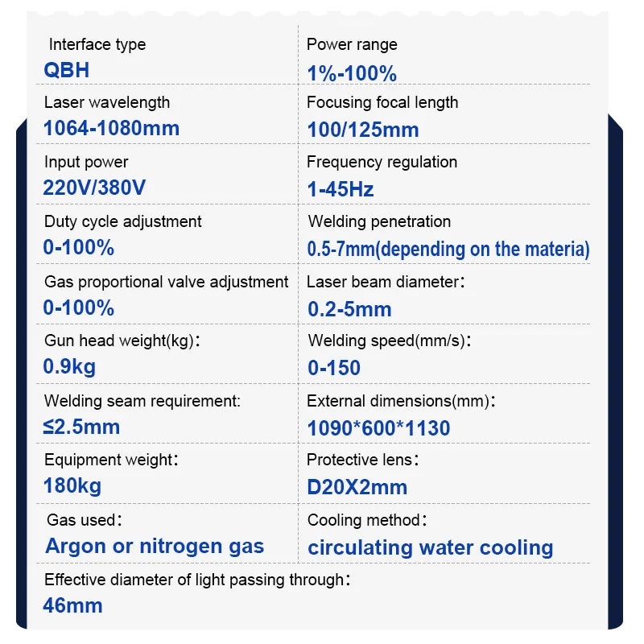Select the D20X2mm protective lens value
Image resolution: width=644 pixels, height=644 pixels.
357,487
